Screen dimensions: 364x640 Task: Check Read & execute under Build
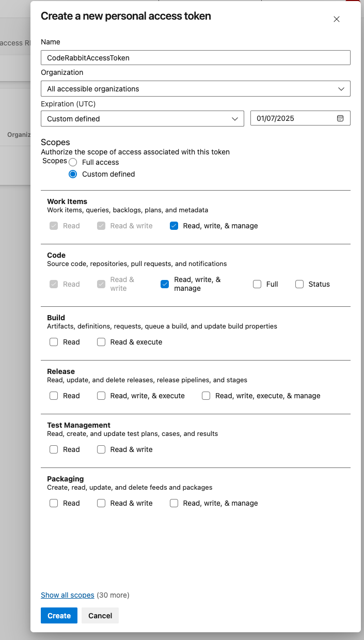tap(101, 342)
